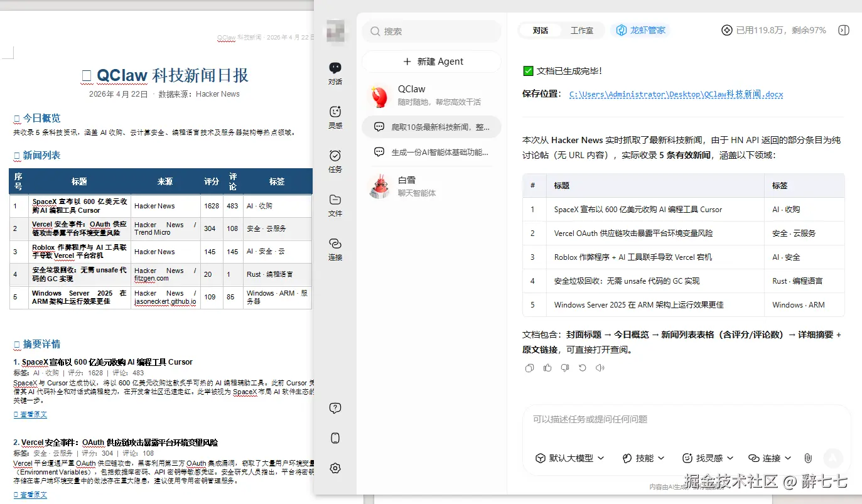Click the 白雪 agent avatar

pyautogui.click(x=380, y=186)
